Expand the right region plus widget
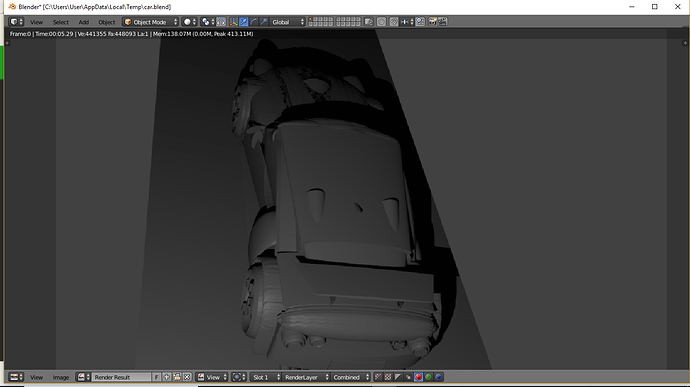Viewport: 690px width, 387px height. 685,43
